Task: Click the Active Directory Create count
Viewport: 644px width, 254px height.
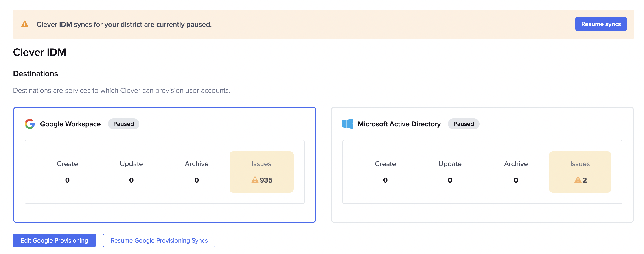Action: pos(385,180)
